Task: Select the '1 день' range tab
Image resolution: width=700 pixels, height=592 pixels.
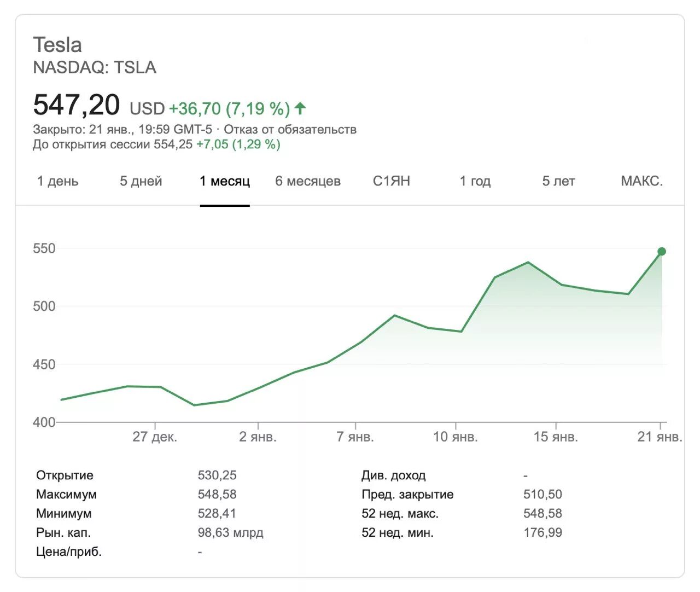Action: [x=57, y=181]
